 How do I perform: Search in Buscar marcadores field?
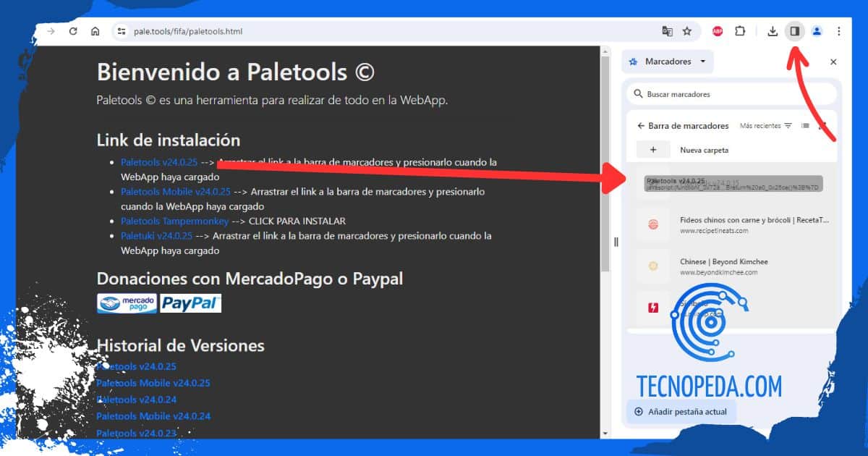coord(731,94)
